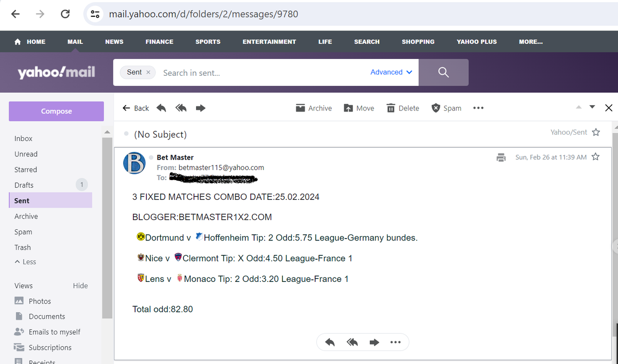Open the MAIL navigation item
Image resolution: width=618 pixels, height=364 pixels.
[75, 42]
